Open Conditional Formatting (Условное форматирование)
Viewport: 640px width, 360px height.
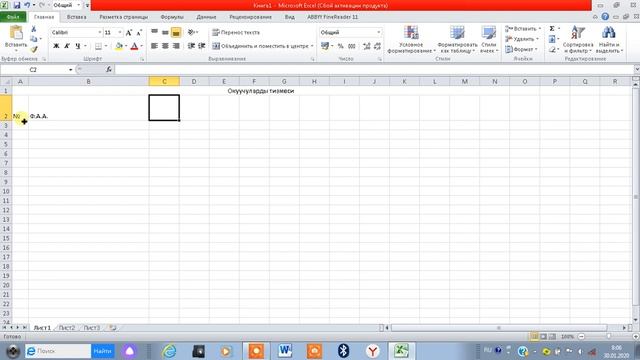411,39
